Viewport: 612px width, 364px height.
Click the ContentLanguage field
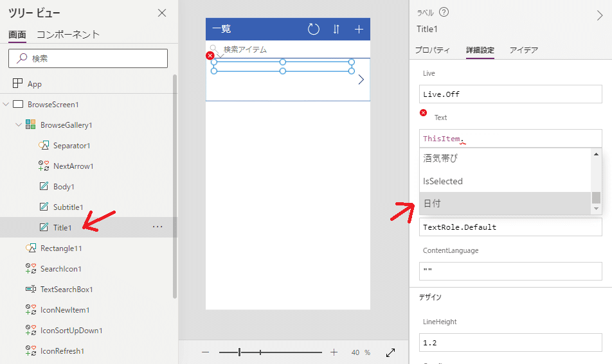(510, 271)
